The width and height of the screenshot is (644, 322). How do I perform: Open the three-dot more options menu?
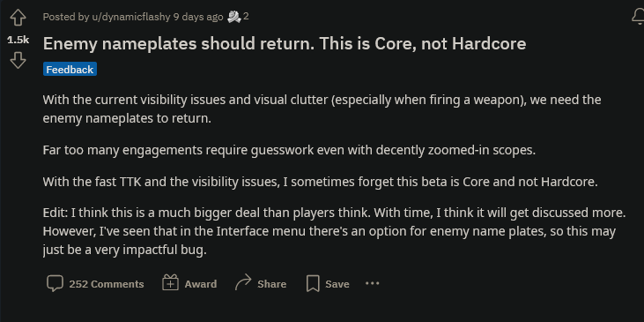pos(372,283)
